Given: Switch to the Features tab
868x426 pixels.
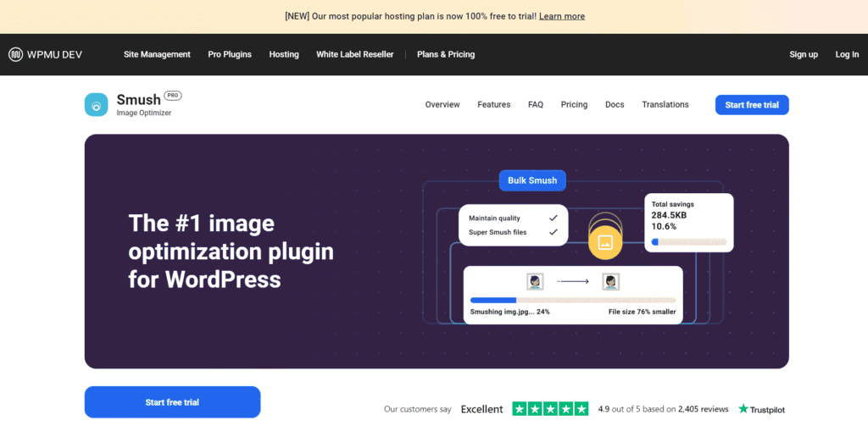Looking at the screenshot, I should (x=494, y=104).
